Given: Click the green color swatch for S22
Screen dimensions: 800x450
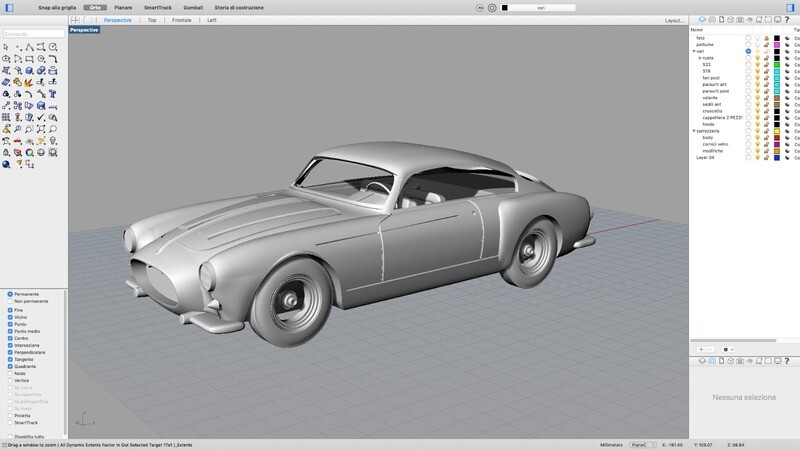Looking at the screenshot, I should [x=776, y=65].
